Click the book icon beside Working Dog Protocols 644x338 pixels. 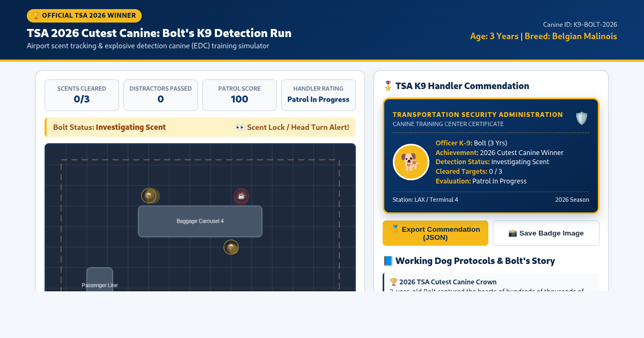(x=388, y=261)
